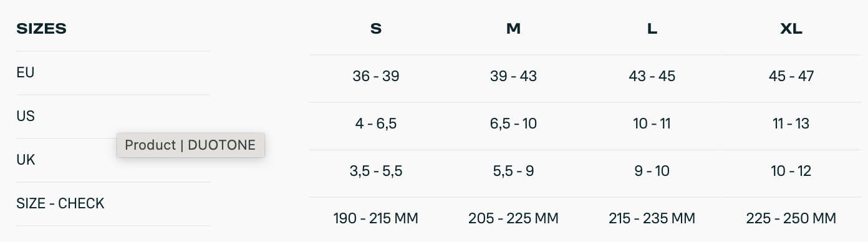Select EU size 36 - 39 cell
868x242 pixels.
tap(376, 76)
